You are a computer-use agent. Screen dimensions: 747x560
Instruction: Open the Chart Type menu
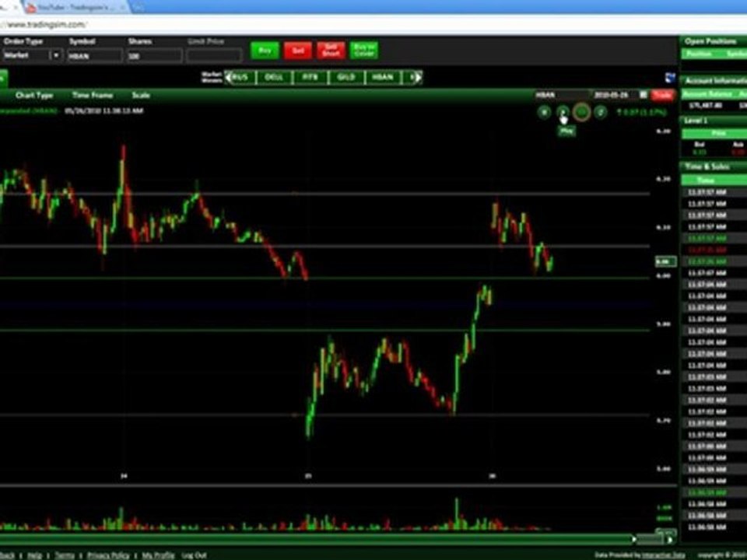(x=34, y=95)
